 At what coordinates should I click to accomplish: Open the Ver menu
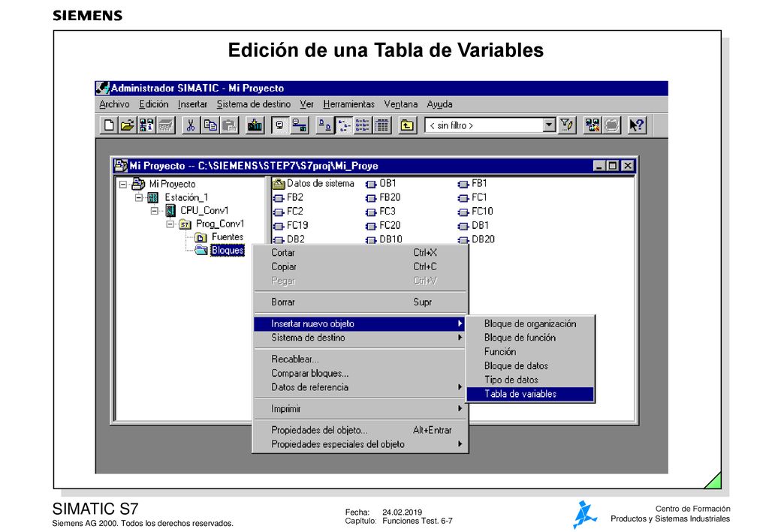307,104
